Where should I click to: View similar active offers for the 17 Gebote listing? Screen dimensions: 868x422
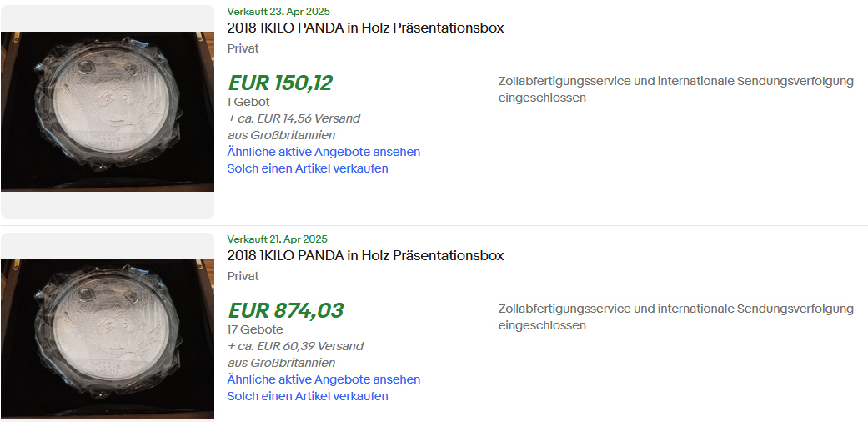[324, 379]
